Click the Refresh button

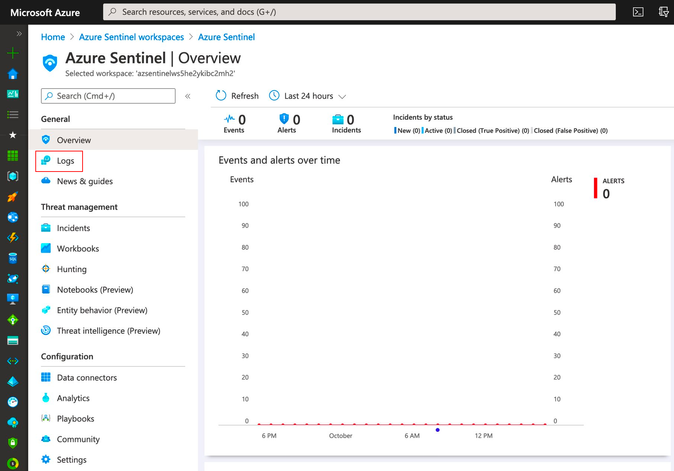point(237,96)
